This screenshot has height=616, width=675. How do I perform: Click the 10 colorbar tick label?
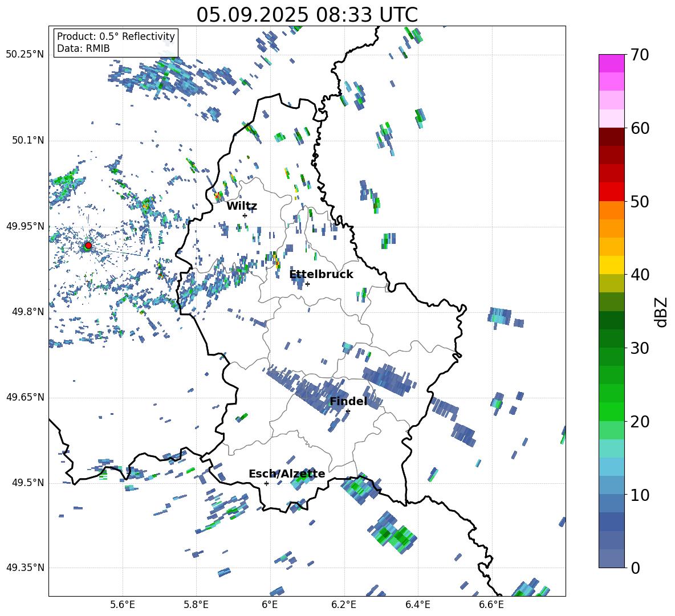[x=640, y=495]
